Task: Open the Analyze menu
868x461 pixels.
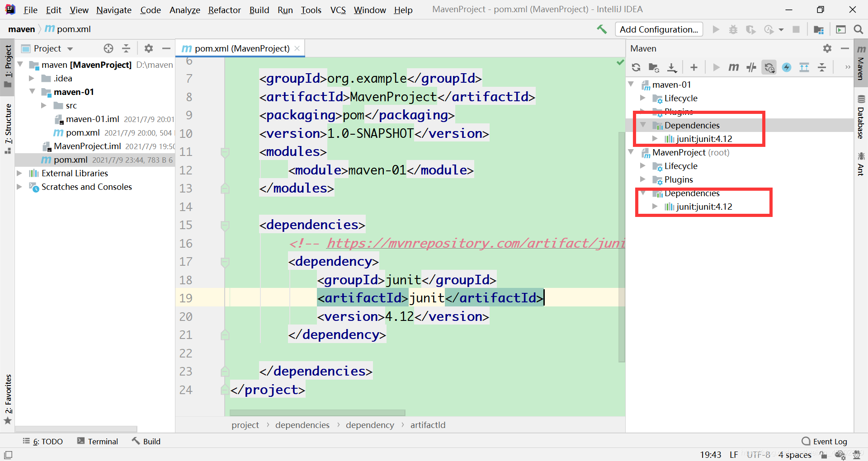Action: point(184,10)
